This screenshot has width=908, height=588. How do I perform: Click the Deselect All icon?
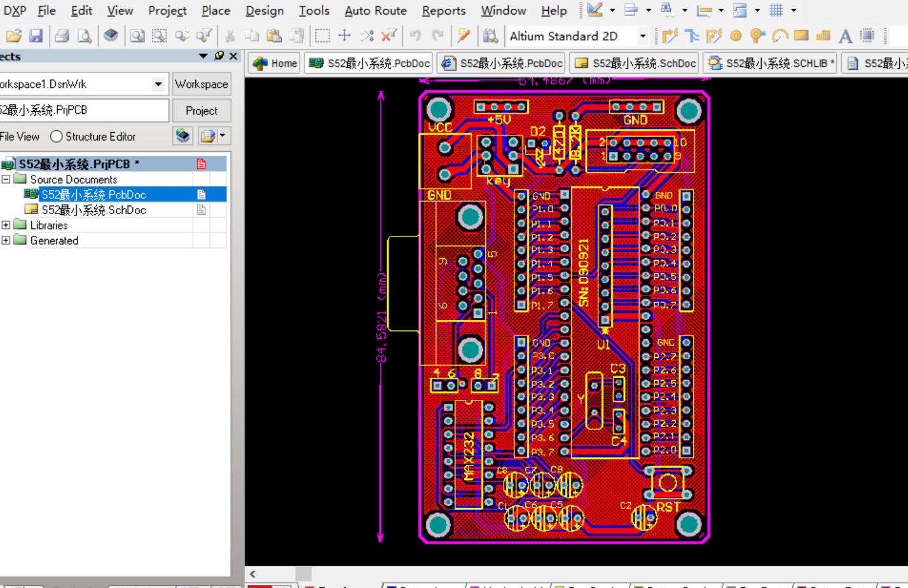pos(367,36)
